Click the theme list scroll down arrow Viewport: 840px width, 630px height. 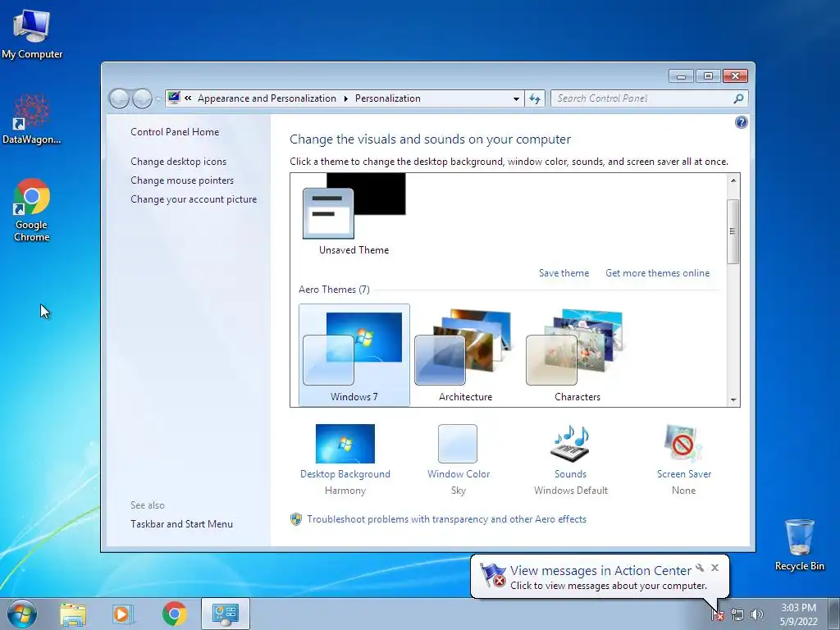(733, 399)
